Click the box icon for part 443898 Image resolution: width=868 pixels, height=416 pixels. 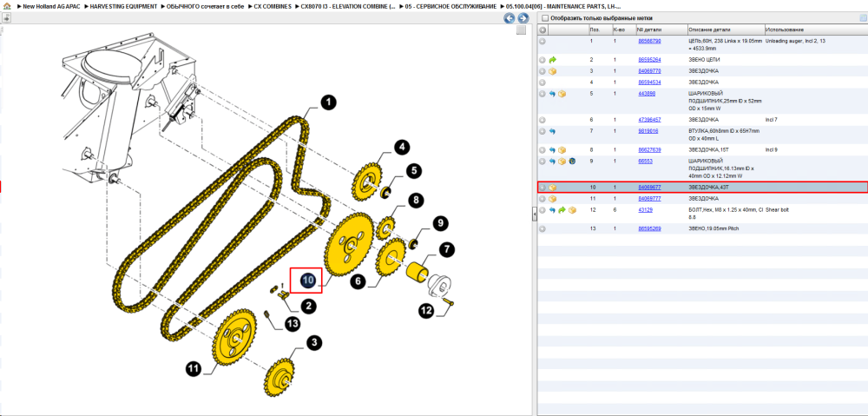coord(562,94)
